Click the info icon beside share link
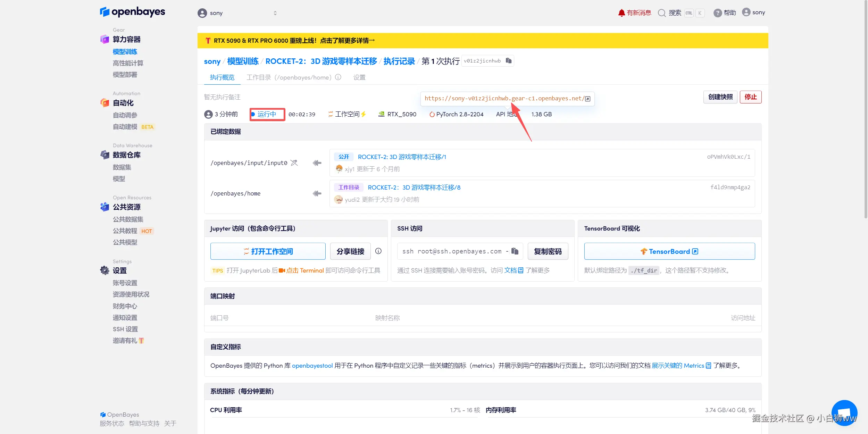This screenshot has width=868, height=434. tap(378, 251)
